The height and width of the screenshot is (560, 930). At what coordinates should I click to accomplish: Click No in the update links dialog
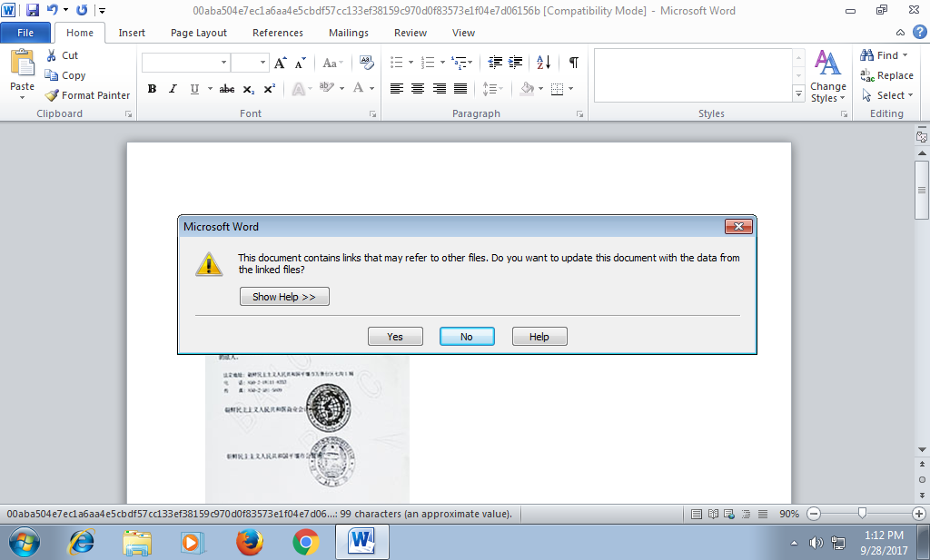467,337
